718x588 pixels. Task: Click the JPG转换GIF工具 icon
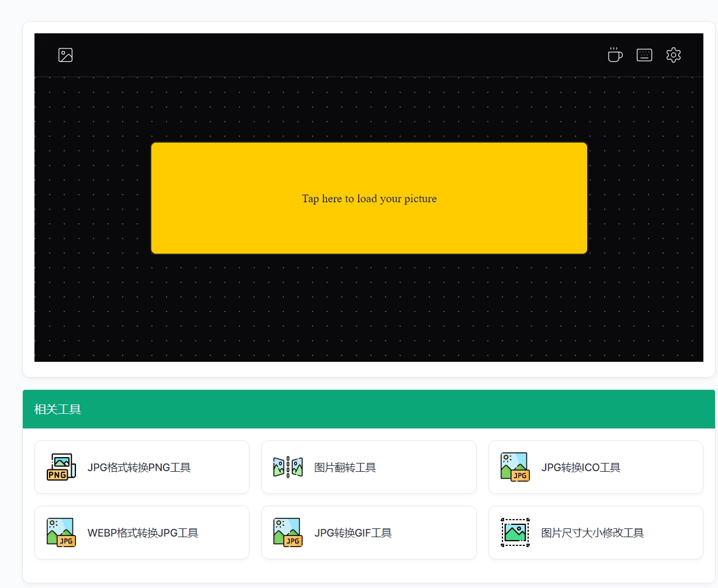coord(288,532)
